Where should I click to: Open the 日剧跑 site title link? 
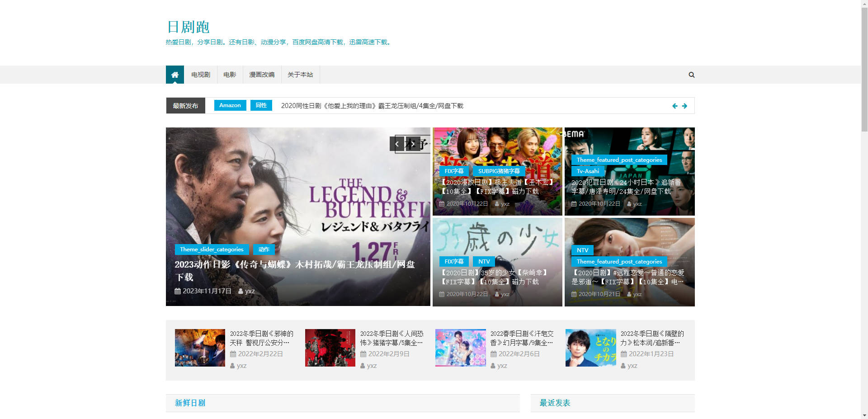point(188,27)
